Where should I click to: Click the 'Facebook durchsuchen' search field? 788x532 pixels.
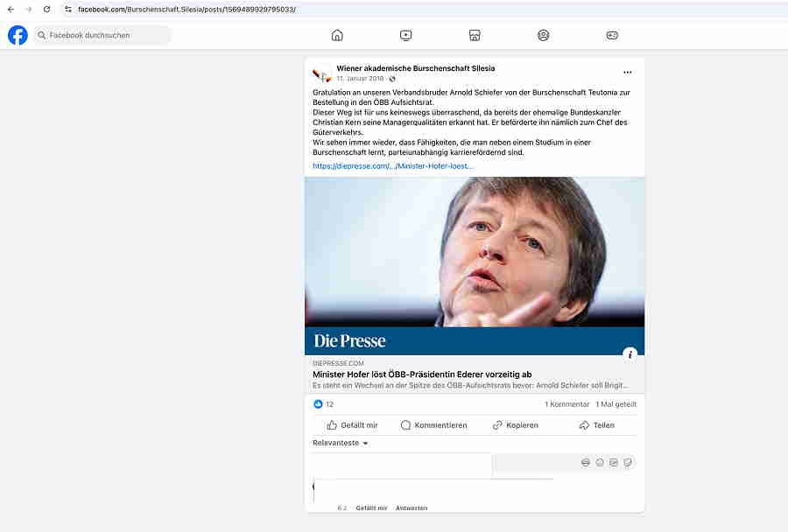point(102,35)
